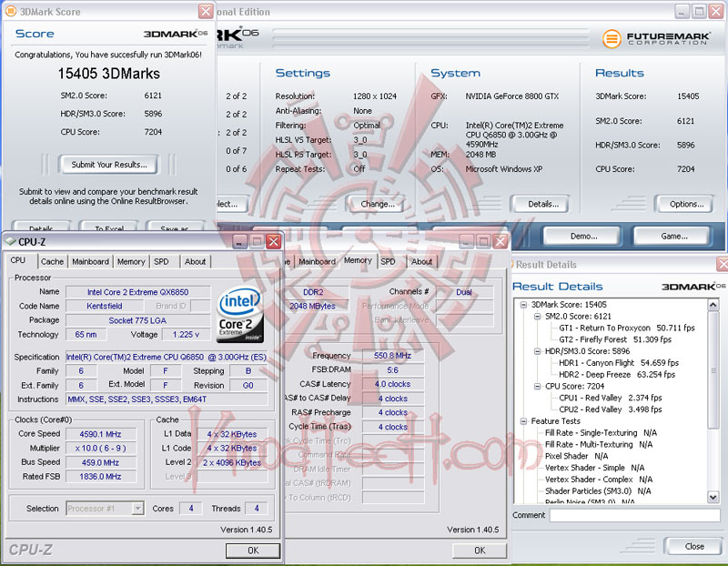Click the Intel Core 2 Extreme logo
Image resolution: width=728 pixels, height=566 pixels.
pyautogui.click(x=240, y=314)
